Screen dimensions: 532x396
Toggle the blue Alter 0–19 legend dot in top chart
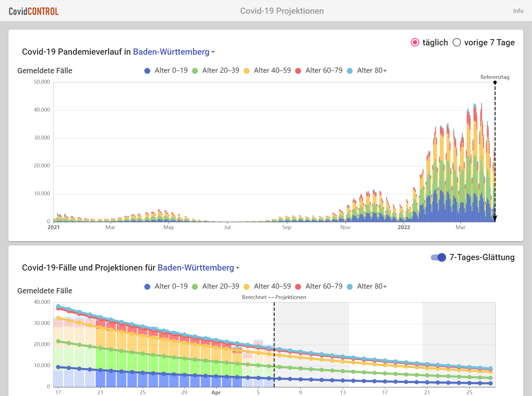147,71
